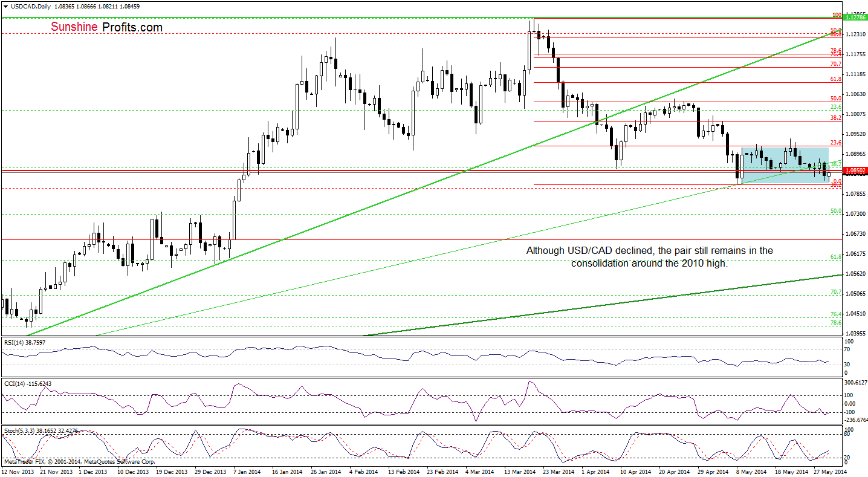Click the 29 Dec 2013 date label

[x=211, y=472]
